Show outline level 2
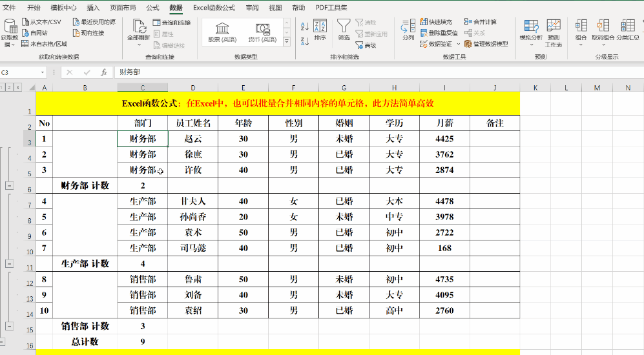This screenshot has height=355, width=644. (10, 87)
